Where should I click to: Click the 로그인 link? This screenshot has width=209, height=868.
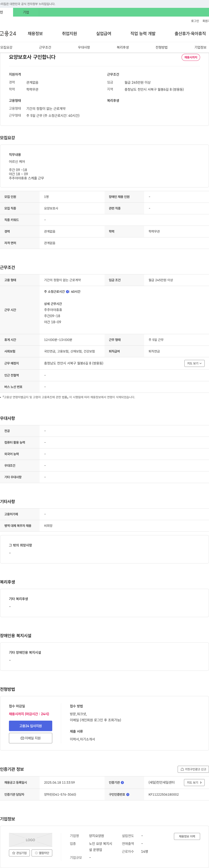click(x=195, y=21)
